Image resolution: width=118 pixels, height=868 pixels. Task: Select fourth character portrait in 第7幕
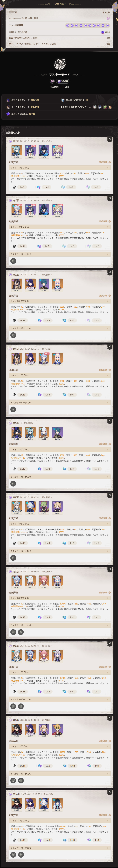[57, 582]
